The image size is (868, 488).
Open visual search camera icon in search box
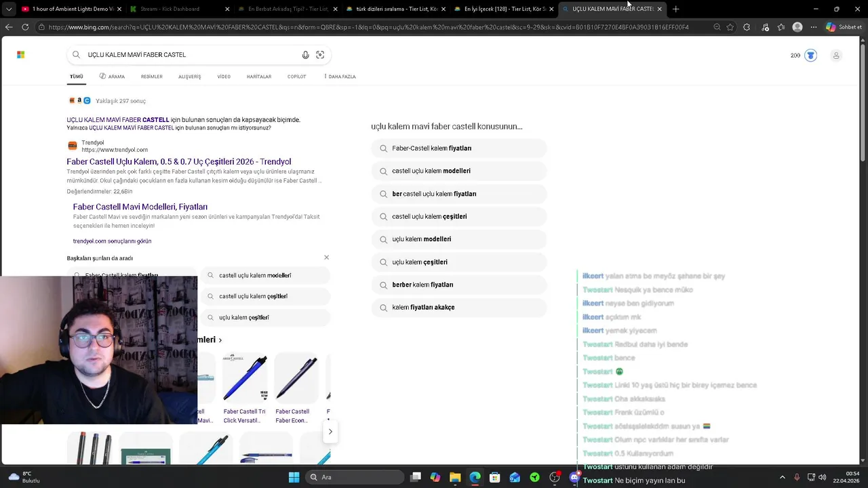(x=320, y=55)
